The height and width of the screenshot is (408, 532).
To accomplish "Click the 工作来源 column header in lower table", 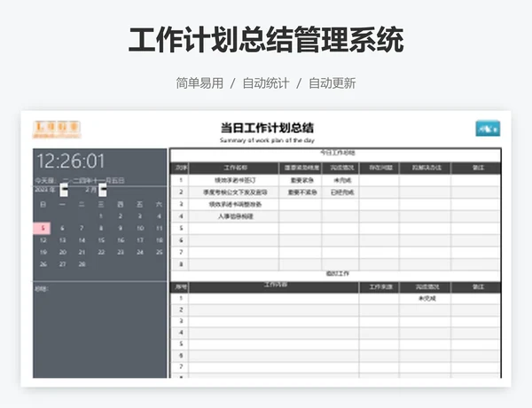I will tap(380, 287).
